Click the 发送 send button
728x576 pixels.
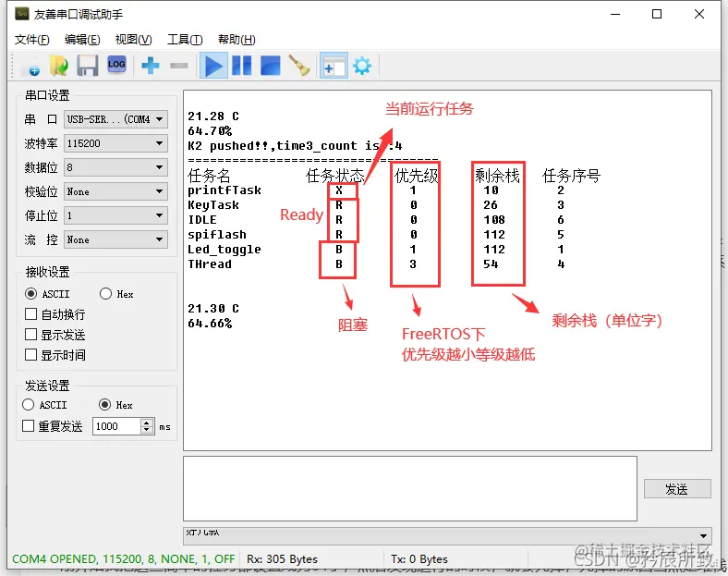coord(677,489)
